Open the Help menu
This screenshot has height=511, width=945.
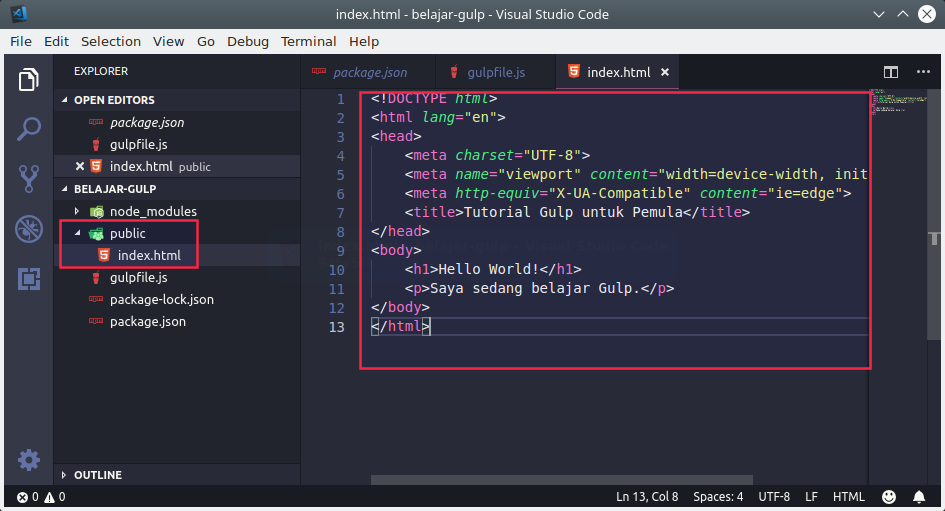364,42
